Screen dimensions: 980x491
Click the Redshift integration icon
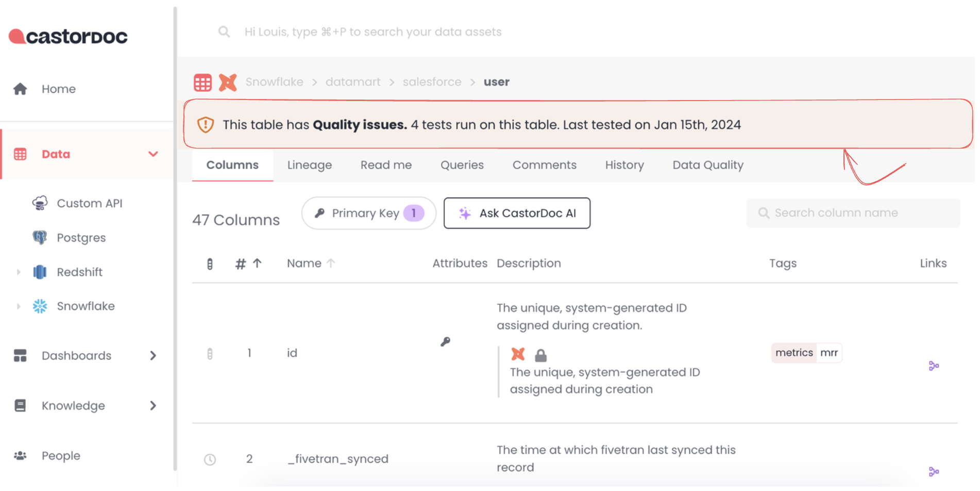(x=40, y=272)
